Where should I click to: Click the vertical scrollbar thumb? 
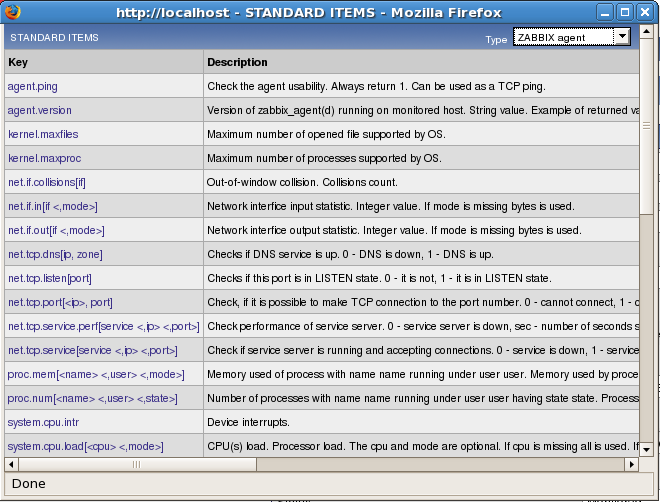coord(646,125)
